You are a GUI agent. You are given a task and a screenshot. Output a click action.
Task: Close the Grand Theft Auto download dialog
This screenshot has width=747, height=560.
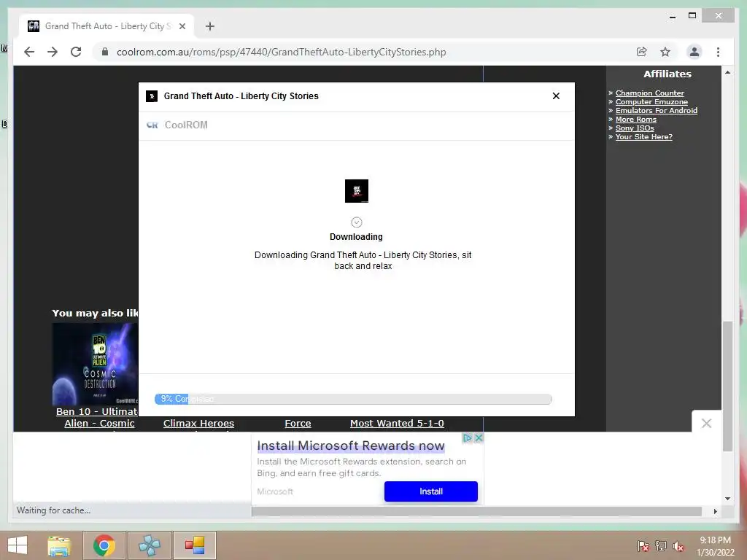click(x=556, y=96)
